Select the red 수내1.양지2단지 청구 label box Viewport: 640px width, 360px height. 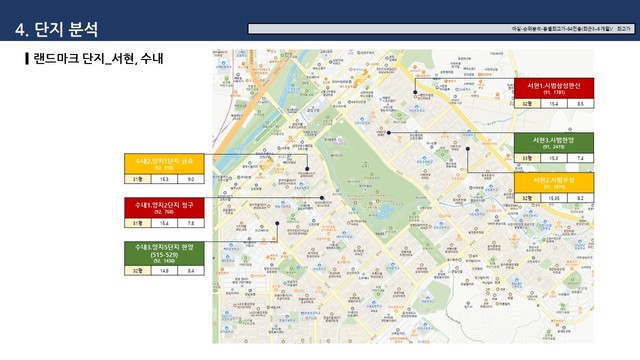[164, 208]
